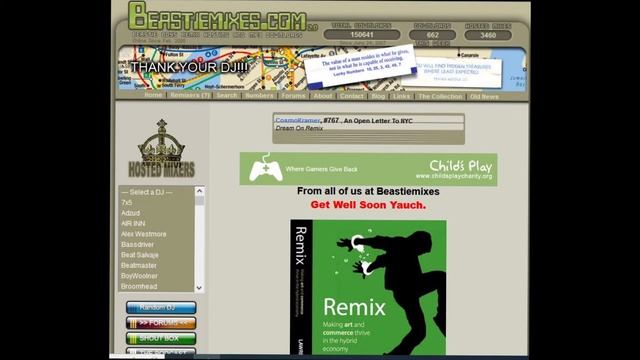Open the Home nav item
Screen dimensions: 640x360
click(153, 95)
